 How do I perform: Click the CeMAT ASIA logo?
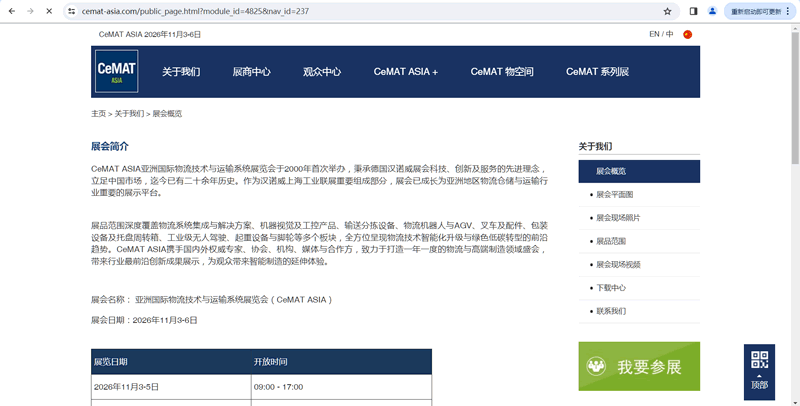[x=117, y=71]
